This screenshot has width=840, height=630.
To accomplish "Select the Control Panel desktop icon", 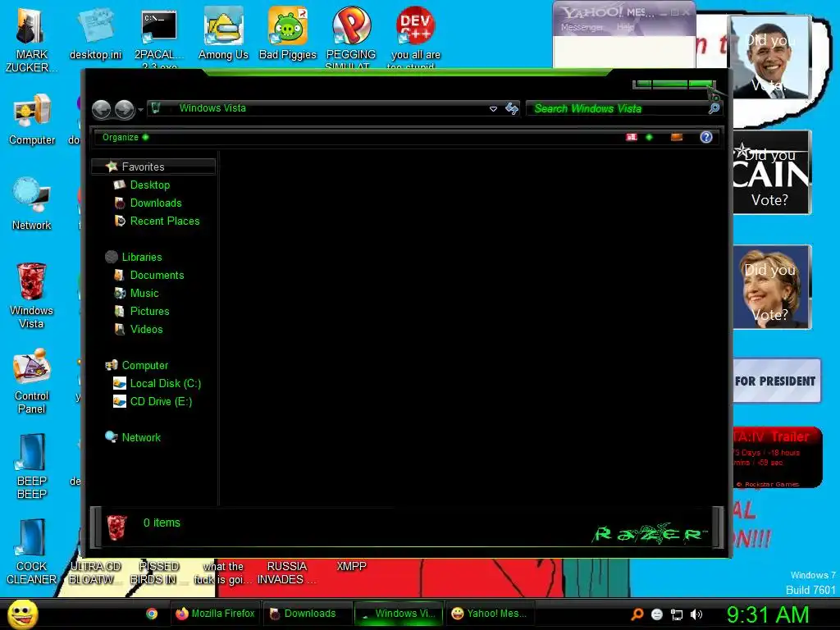I will click(32, 381).
